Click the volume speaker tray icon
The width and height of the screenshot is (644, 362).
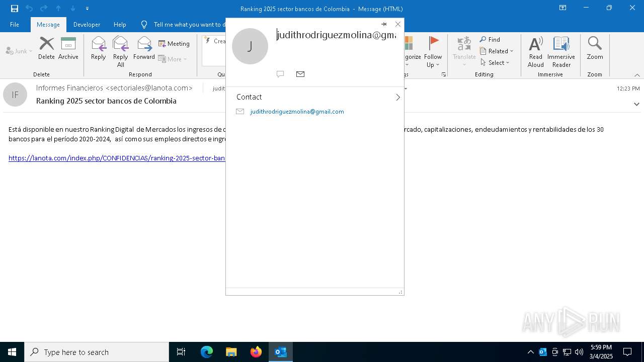(579, 352)
